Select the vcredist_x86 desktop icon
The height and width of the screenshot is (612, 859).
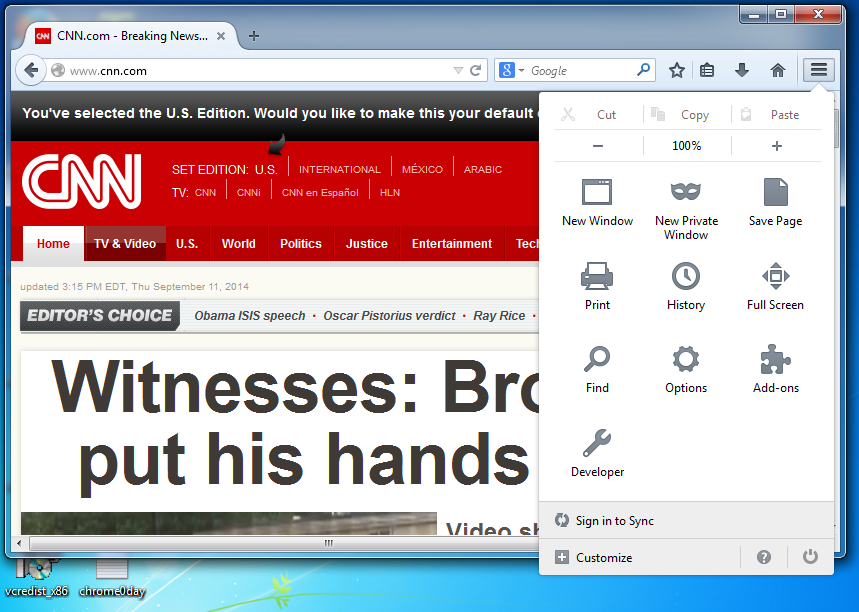click(x=37, y=579)
